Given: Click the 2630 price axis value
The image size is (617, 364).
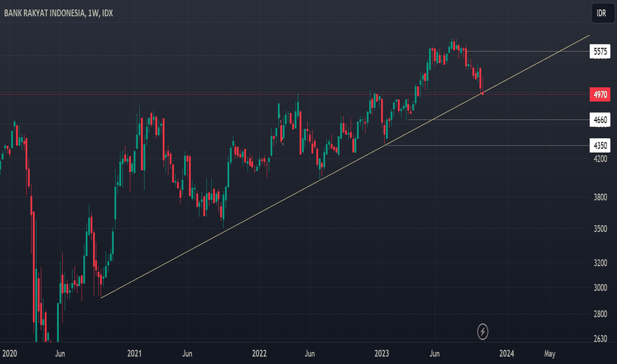Looking at the screenshot, I should (600, 338).
